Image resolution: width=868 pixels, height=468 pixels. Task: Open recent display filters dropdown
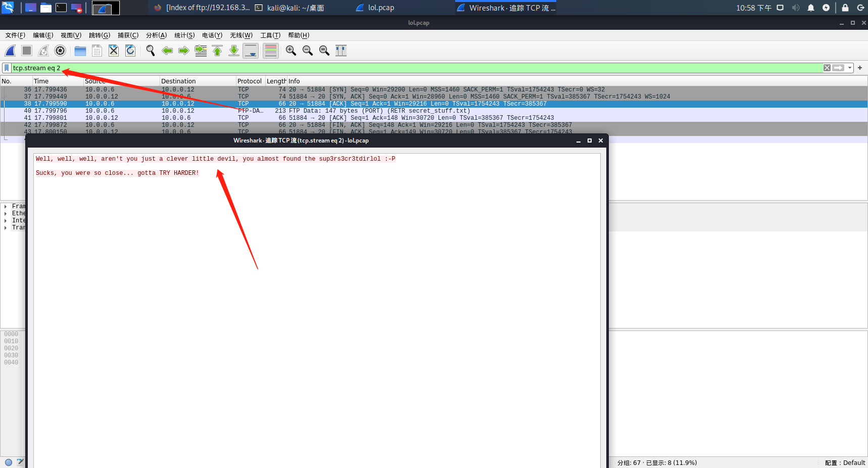[x=850, y=68]
